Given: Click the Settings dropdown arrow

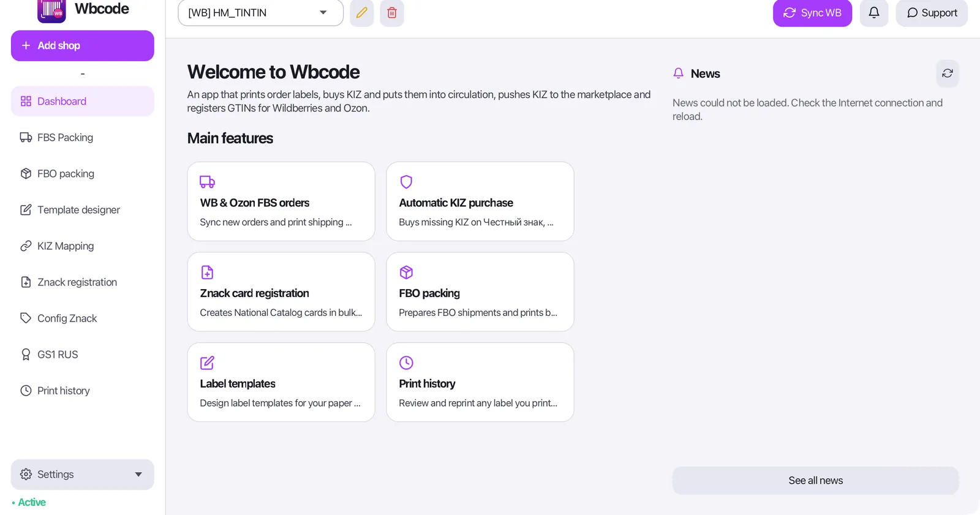Looking at the screenshot, I should coord(138,475).
